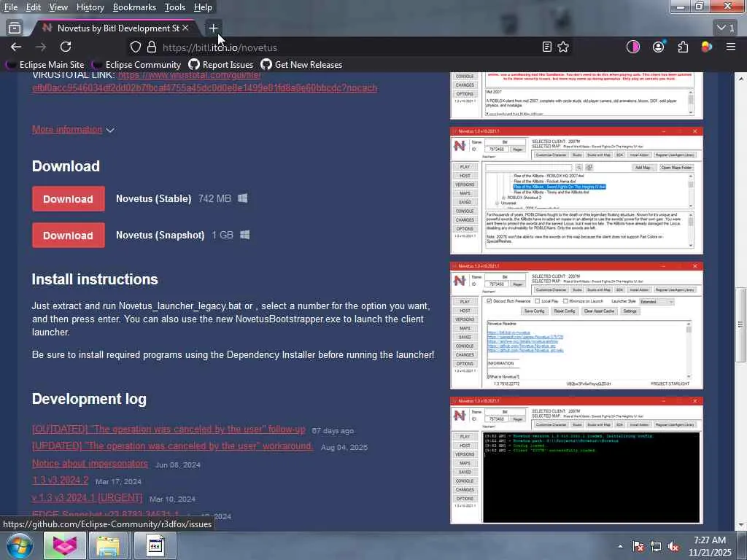This screenshot has width=747, height=560.
Task: Open a new tab with the plus button
Action: [213, 28]
